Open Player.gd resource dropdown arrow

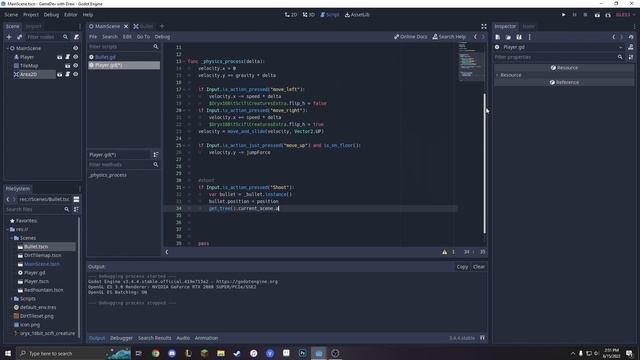pyautogui.click(x=620, y=47)
